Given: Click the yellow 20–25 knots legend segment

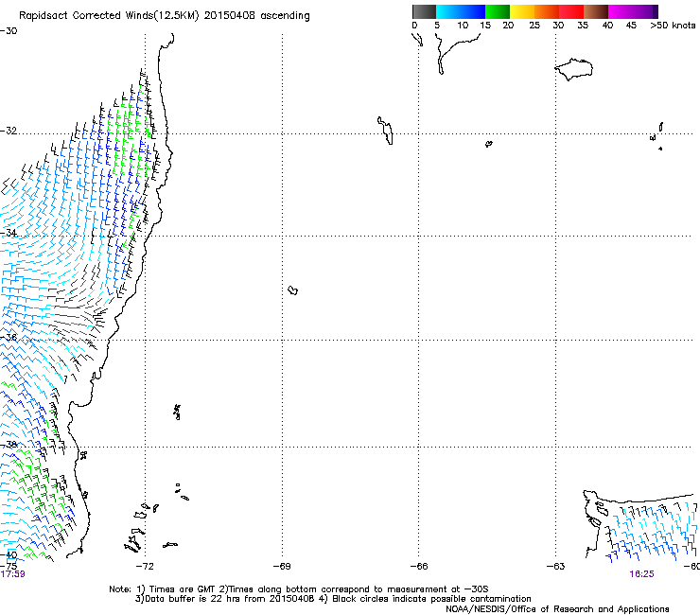Looking at the screenshot, I should [522, 11].
